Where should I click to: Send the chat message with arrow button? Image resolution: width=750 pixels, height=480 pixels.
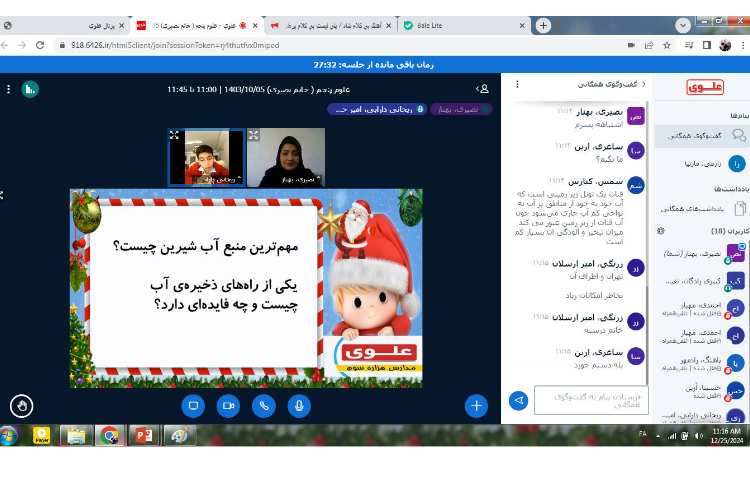point(519,401)
